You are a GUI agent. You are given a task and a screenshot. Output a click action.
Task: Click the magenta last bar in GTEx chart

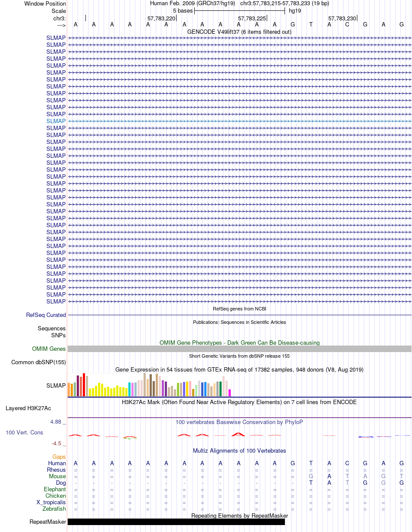pyautogui.click(x=230, y=393)
